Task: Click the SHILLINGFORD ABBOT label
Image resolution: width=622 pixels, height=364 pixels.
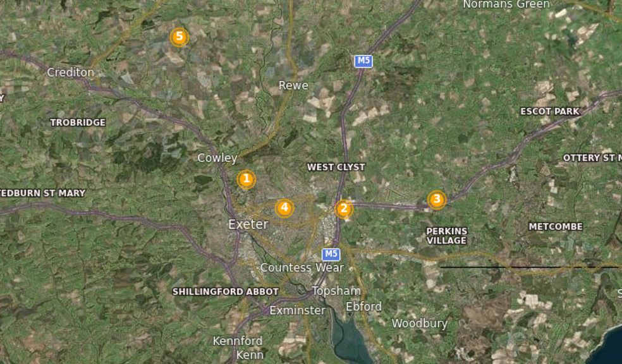Action: pos(225,292)
